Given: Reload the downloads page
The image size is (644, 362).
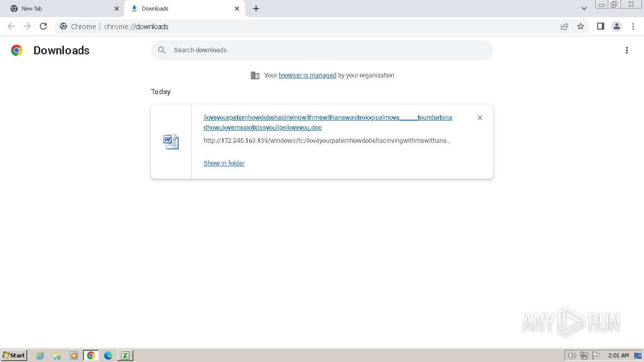Looking at the screenshot, I should pos(43,26).
